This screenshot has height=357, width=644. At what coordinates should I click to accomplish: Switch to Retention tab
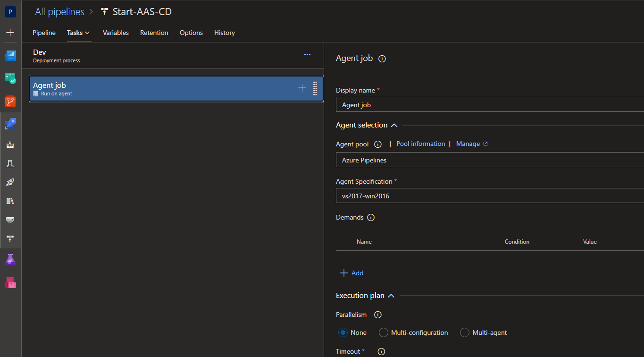point(154,33)
